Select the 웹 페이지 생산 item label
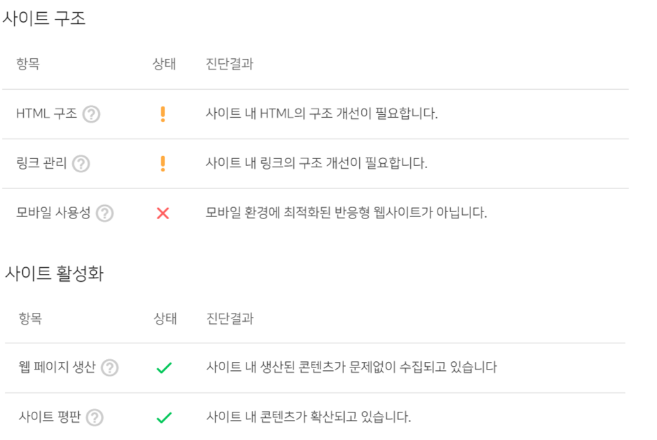657x440 pixels. 57,367
